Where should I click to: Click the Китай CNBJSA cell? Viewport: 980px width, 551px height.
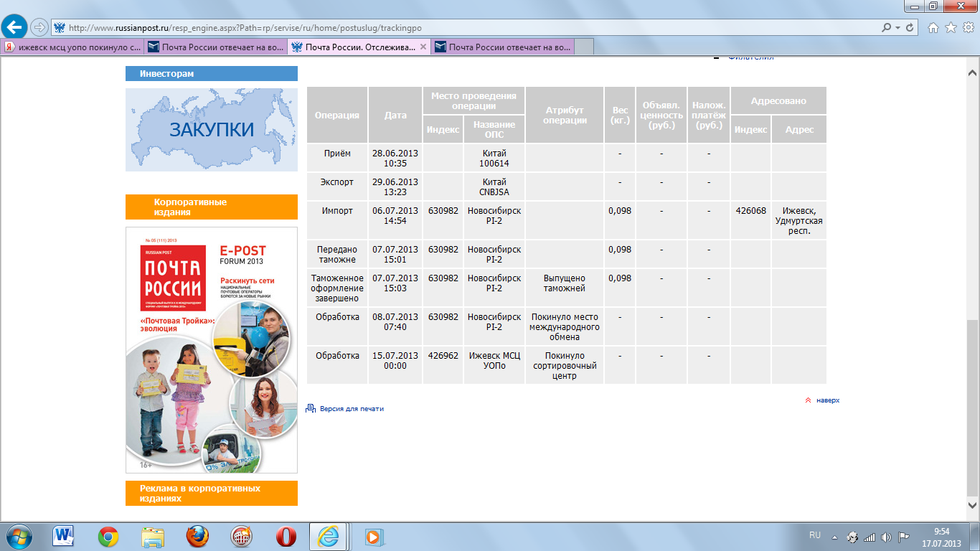(494, 187)
